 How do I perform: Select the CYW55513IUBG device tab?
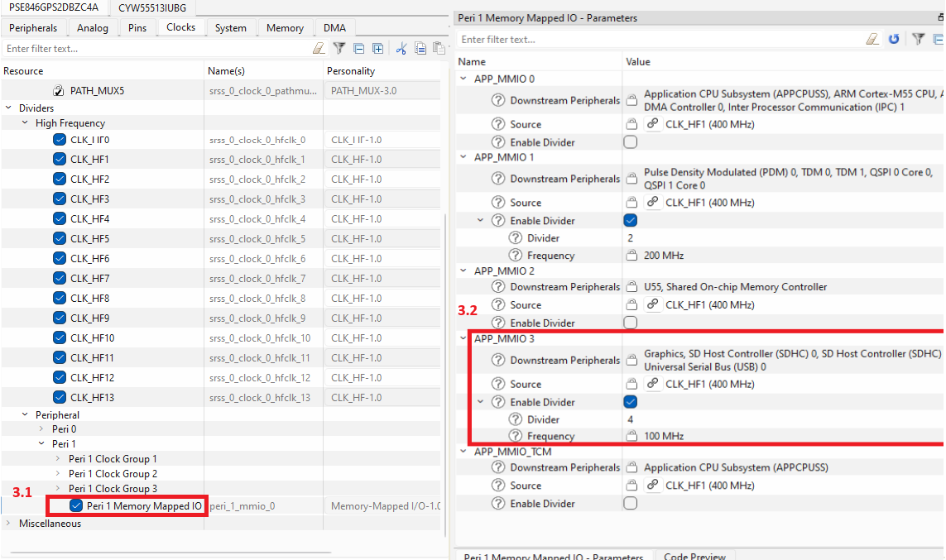[152, 8]
